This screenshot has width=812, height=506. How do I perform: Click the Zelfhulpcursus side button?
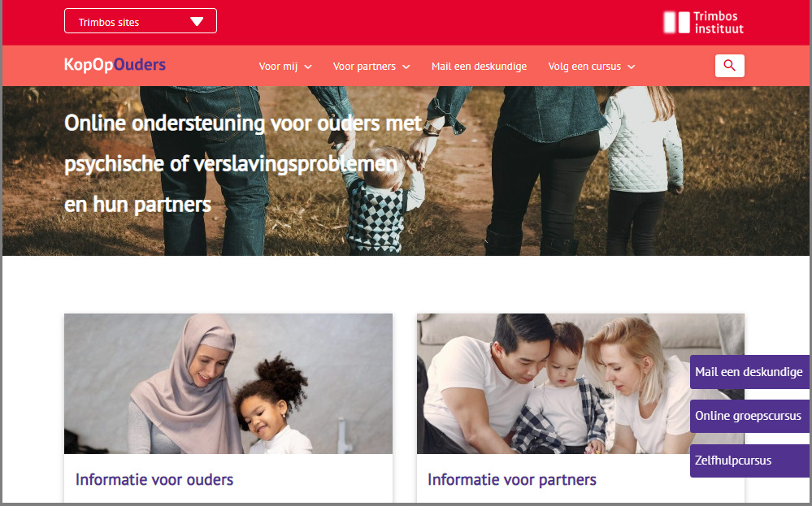[749, 461]
